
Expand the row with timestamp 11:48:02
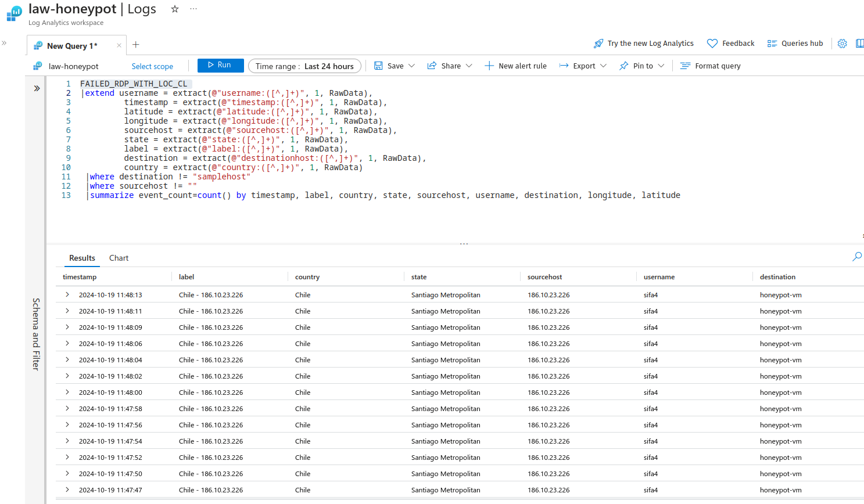click(x=67, y=376)
